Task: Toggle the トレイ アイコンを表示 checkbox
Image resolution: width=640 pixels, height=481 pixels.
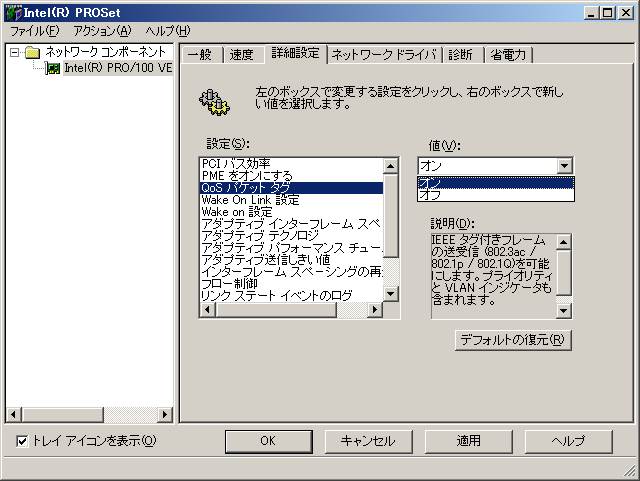Action: pyautogui.click(x=22, y=441)
